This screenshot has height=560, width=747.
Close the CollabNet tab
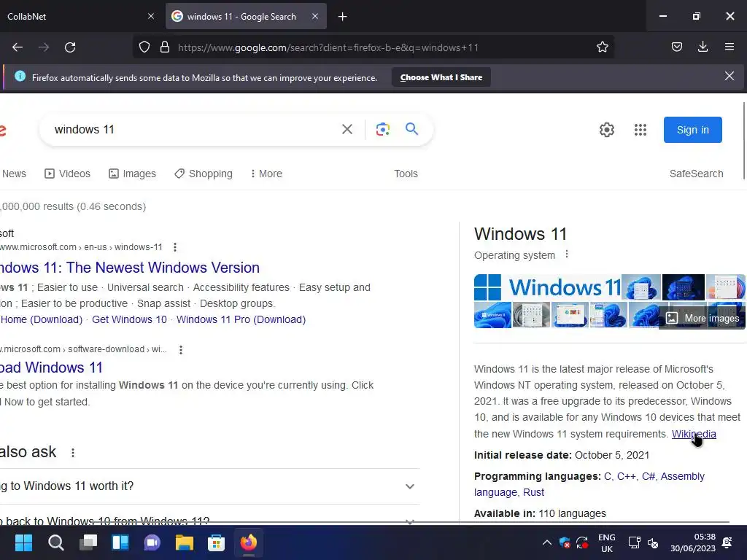[150, 16]
